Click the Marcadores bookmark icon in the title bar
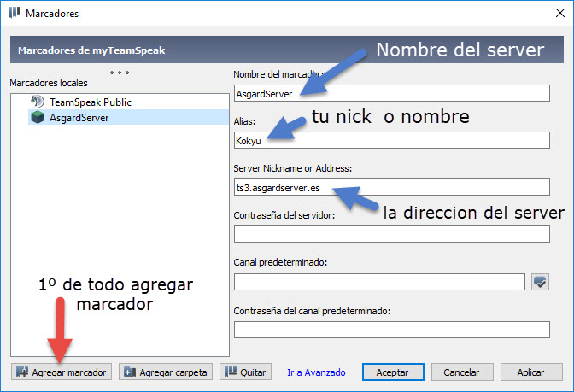Image resolution: width=574 pixels, height=392 pixels. tap(15, 13)
